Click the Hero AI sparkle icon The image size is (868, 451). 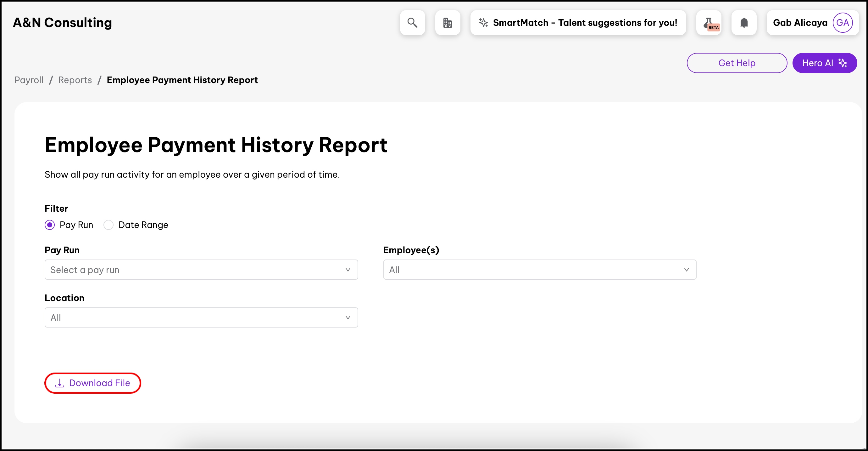pyautogui.click(x=843, y=63)
